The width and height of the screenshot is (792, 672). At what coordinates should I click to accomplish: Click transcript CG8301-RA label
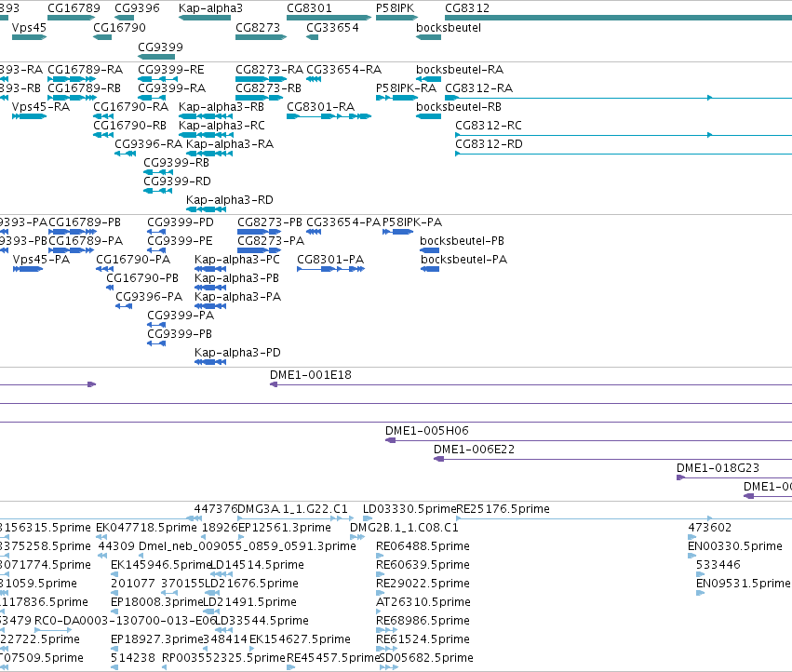click(x=321, y=107)
